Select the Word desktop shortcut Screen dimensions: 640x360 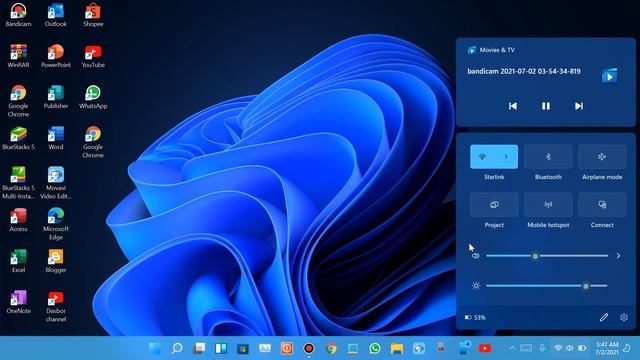coord(56,138)
